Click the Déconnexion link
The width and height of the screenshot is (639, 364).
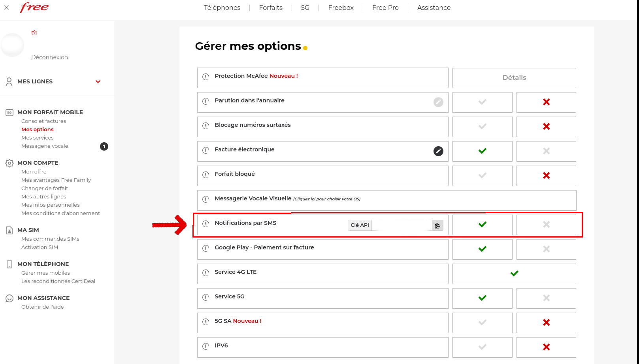[x=49, y=57]
